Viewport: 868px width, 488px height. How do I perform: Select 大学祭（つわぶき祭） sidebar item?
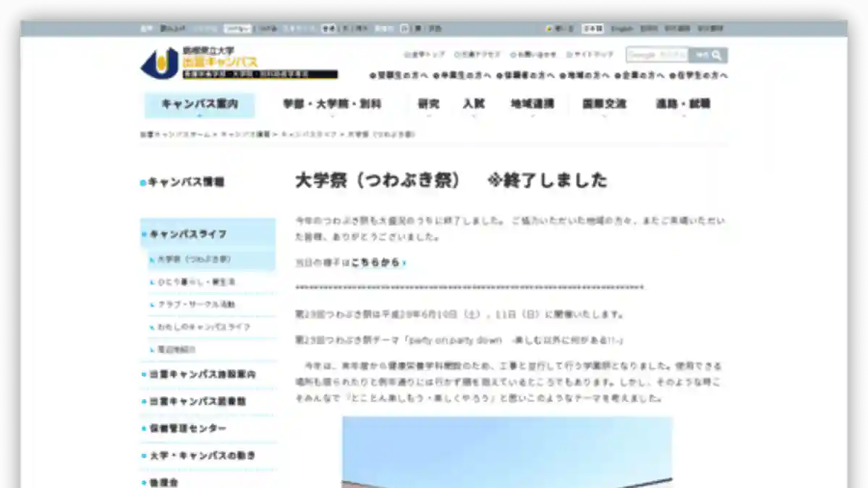[194, 259]
